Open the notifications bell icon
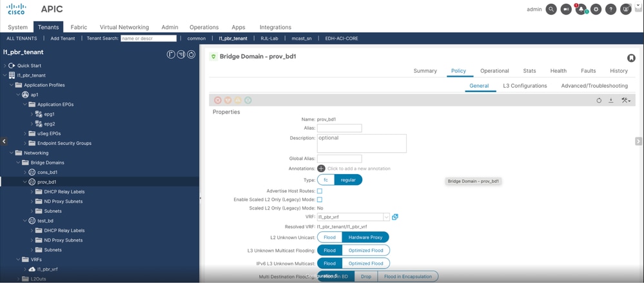 point(581,9)
